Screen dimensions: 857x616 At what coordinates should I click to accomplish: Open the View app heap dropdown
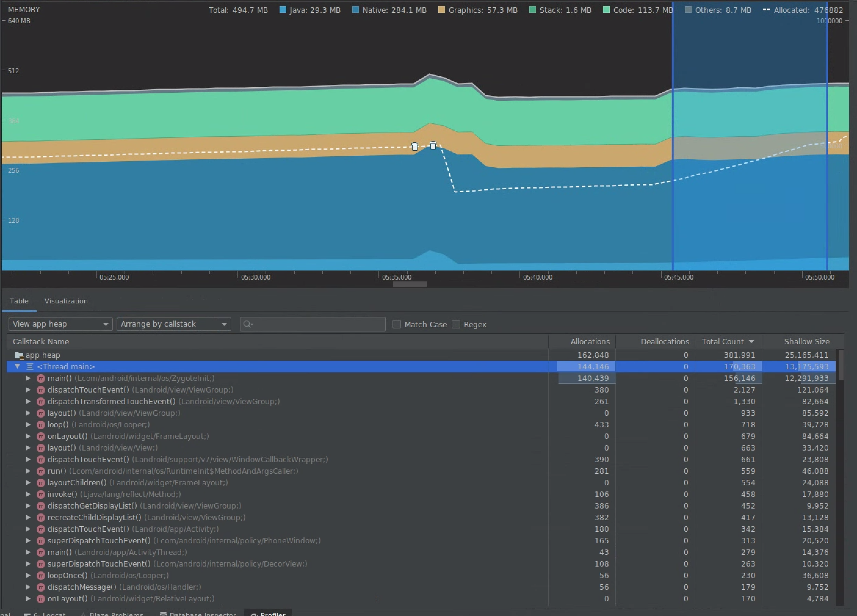tap(60, 324)
